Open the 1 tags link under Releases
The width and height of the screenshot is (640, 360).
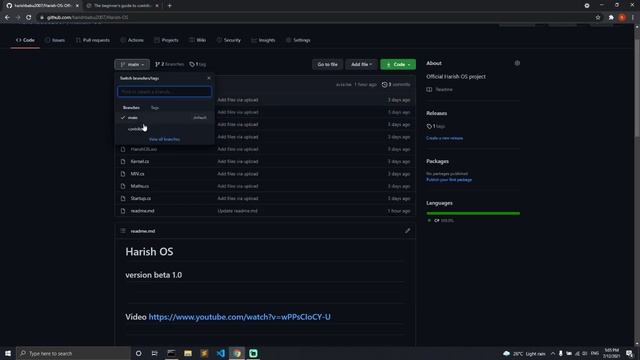coord(436,127)
